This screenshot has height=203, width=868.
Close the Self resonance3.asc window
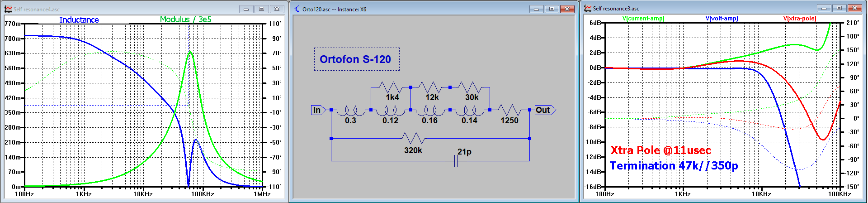click(855, 8)
